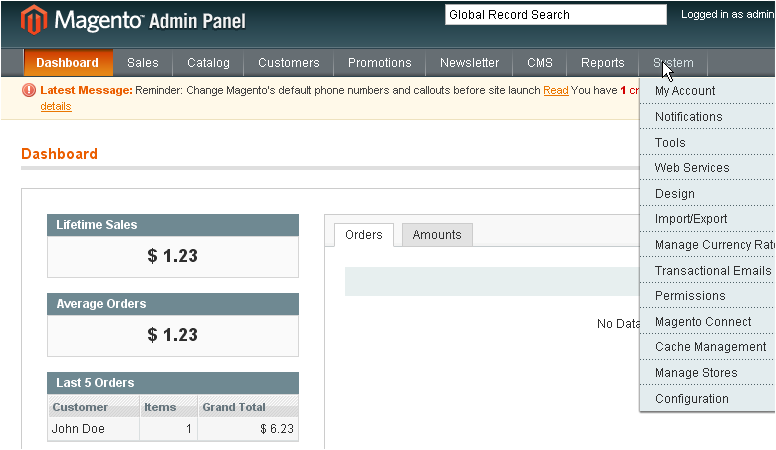This screenshot has height=450, width=776.
Task: Open the Reports menu
Action: tap(602, 63)
